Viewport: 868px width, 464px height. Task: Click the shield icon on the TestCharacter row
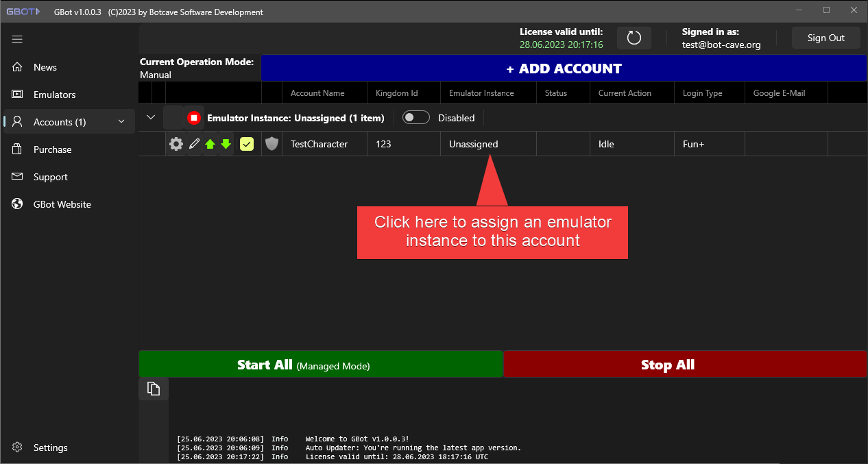272,144
